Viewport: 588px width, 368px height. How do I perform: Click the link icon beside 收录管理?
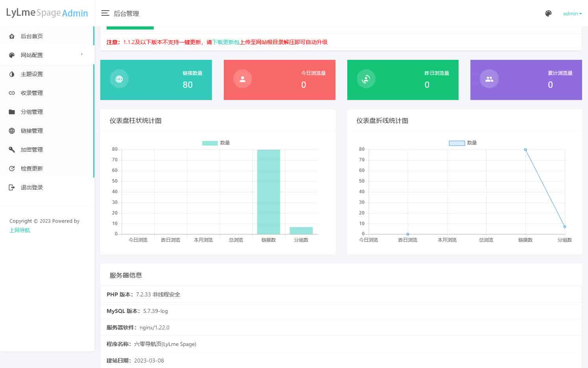coord(12,93)
